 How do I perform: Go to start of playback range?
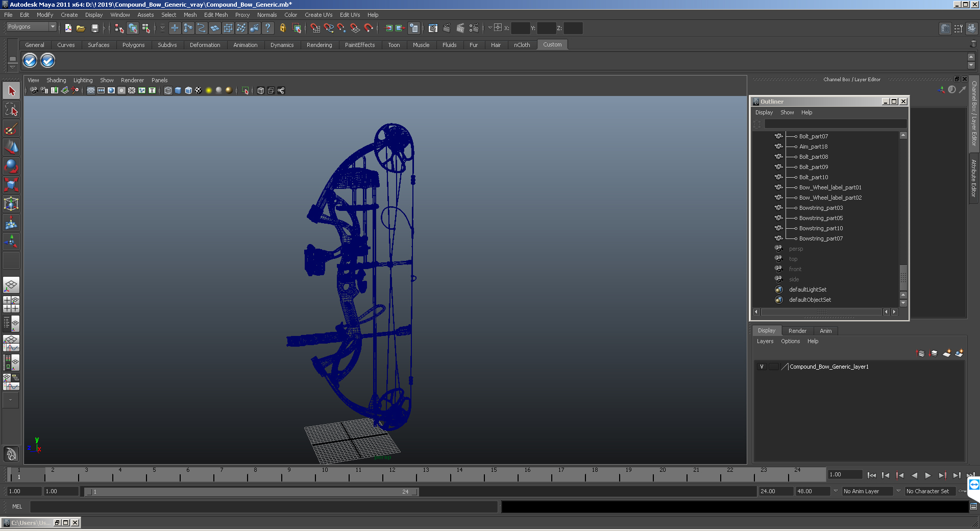click(871, 475)
